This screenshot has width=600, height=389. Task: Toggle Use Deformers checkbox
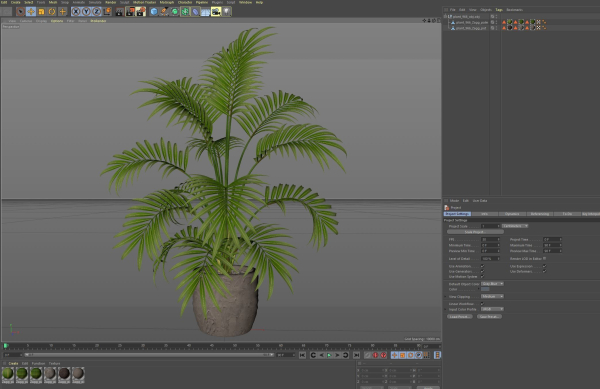pos(544,271)
